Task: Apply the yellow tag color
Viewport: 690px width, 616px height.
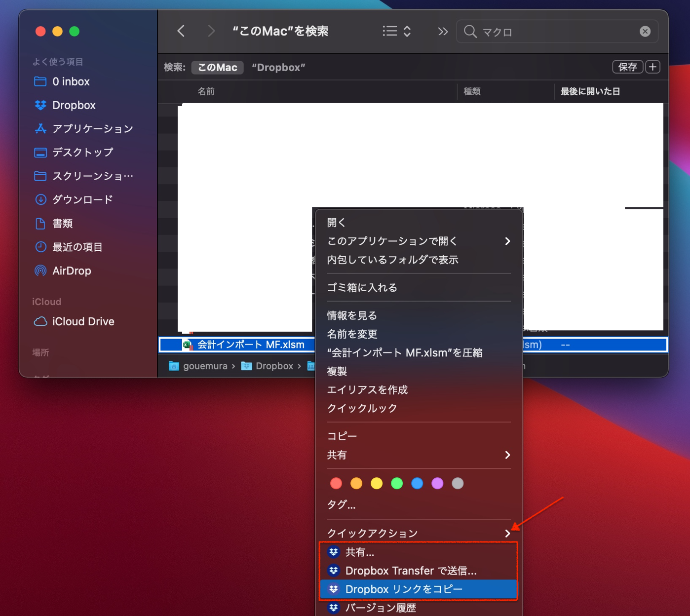Action: (x=377, y=483)
